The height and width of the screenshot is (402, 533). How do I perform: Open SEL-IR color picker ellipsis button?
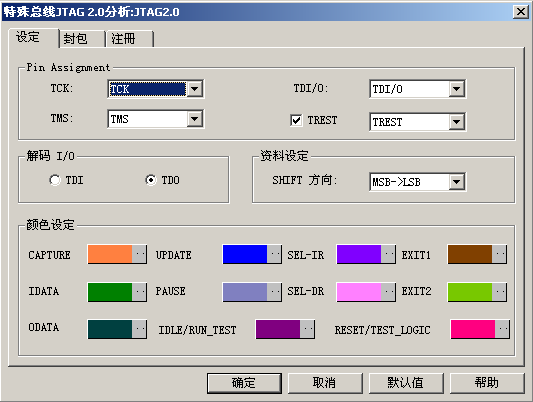388,254
